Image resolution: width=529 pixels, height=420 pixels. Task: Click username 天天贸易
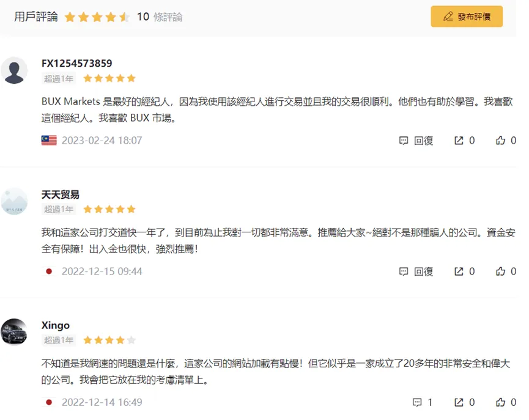pyautogui.click(x=60, y=194)
